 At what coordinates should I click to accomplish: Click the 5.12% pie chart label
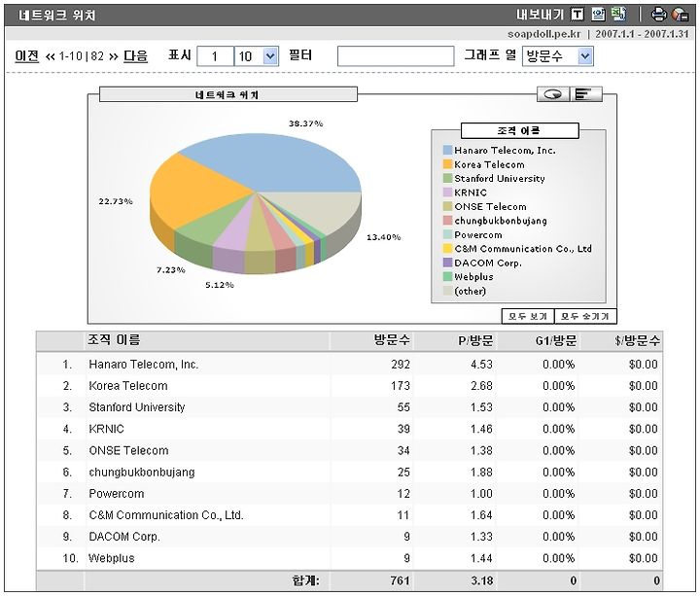click(x=220, y=285)
